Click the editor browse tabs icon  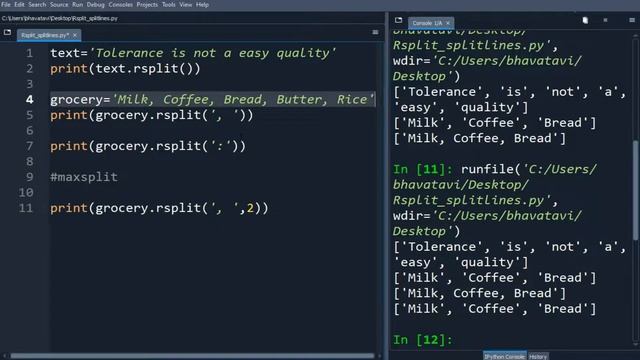tap(7, 32)
